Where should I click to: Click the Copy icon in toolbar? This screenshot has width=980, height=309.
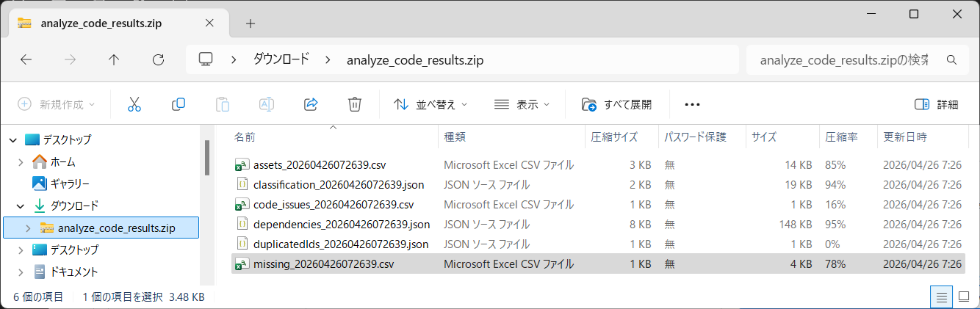178,104
